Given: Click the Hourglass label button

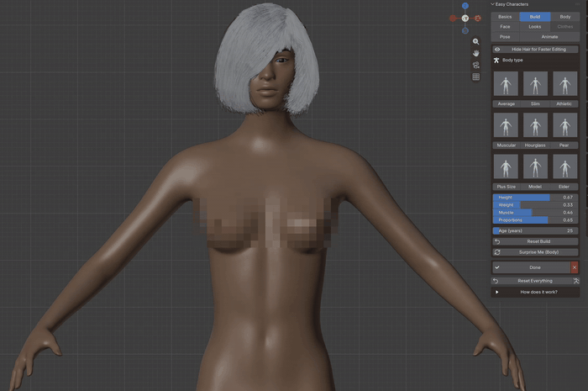Looking at the screenshot, I should (535, 145).
